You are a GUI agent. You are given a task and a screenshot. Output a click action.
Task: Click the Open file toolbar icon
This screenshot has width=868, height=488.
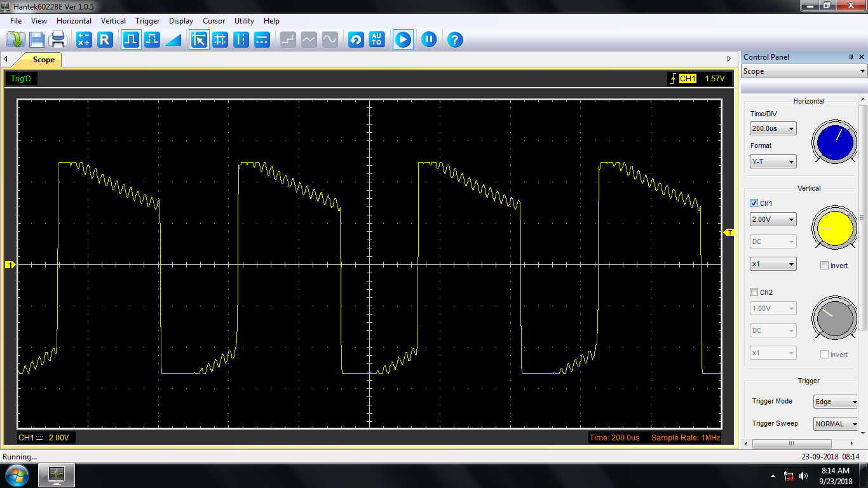[x=15, y=39]
